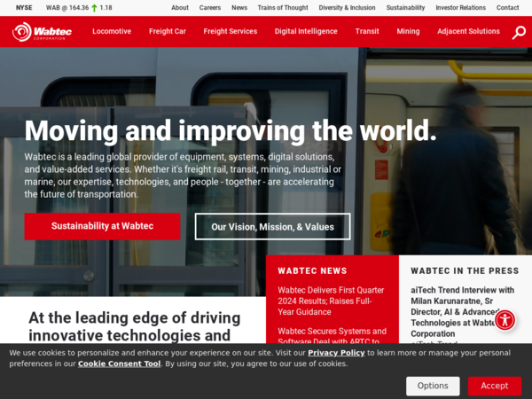
Task: Click the At the leading edge heading
Action: point(135,326)
